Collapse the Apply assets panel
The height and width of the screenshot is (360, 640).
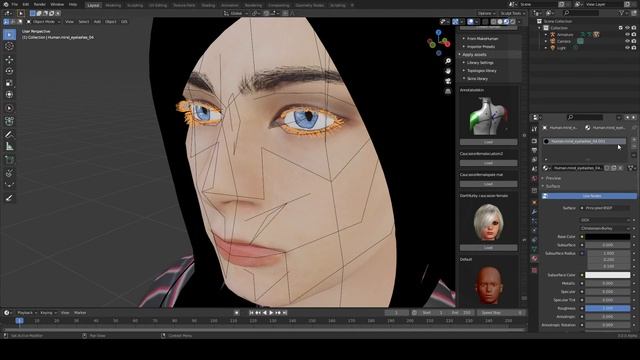coord(473,54)
